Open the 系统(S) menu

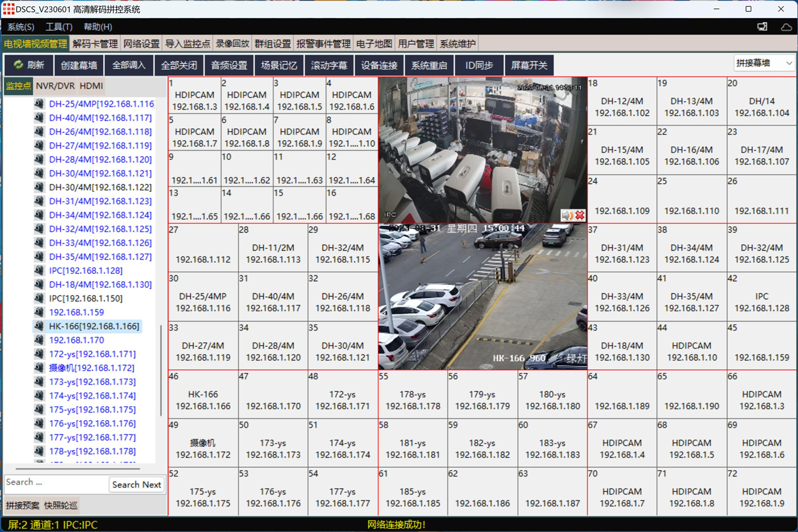pyautogui.click(x=21, y=27)
